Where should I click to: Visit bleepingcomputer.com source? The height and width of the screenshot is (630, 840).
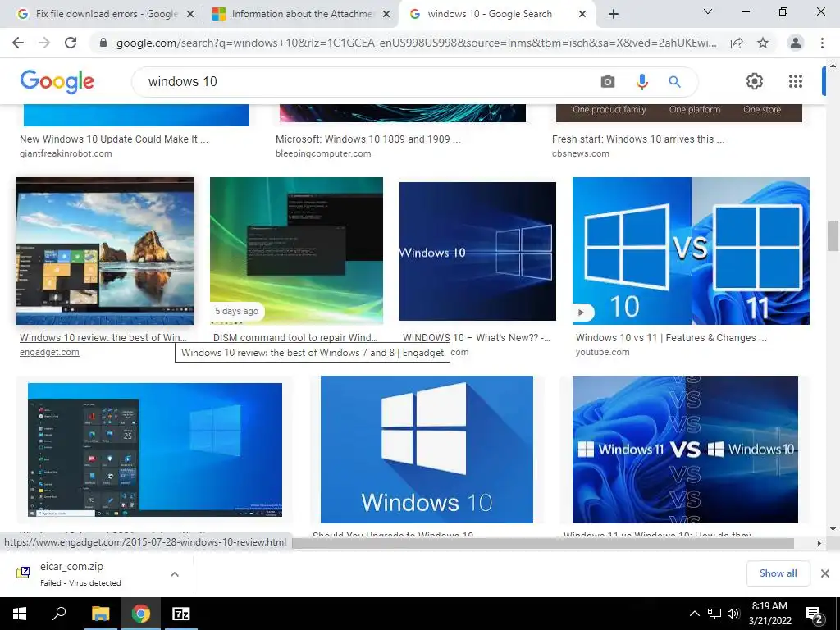(323, 153)
